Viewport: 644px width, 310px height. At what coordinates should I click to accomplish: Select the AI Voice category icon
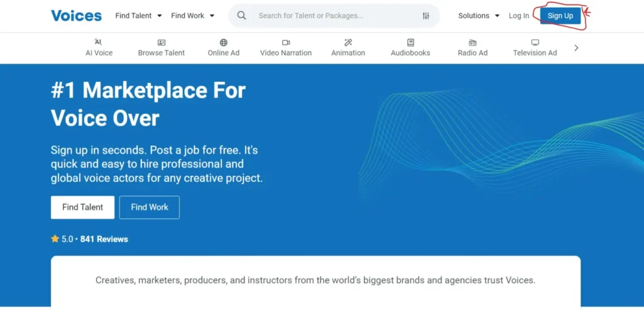coord(99,42)
